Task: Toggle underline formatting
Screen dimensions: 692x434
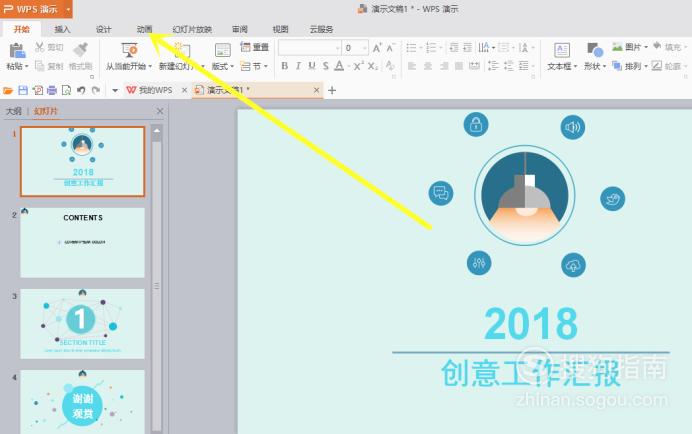Action: (x=312, y=66)
